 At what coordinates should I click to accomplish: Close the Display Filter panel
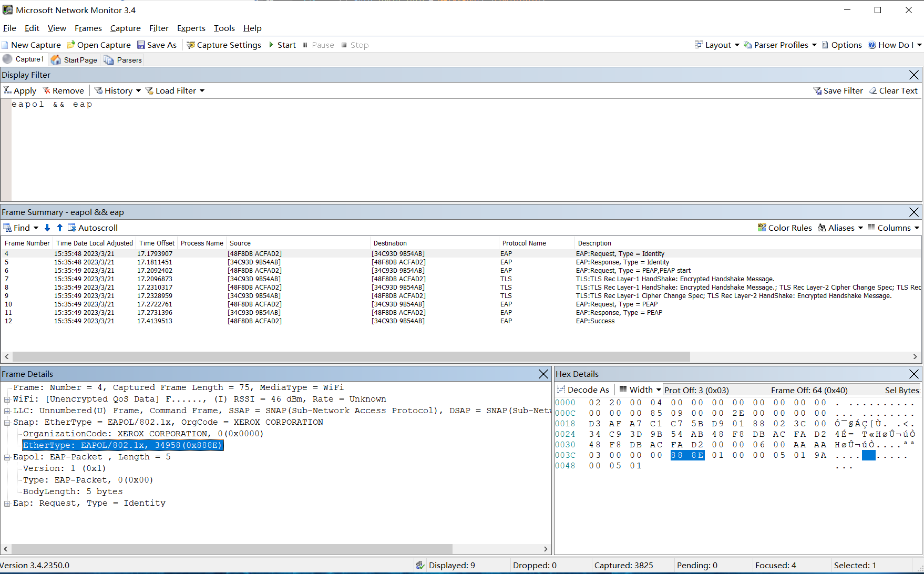(x=914, y=75)
